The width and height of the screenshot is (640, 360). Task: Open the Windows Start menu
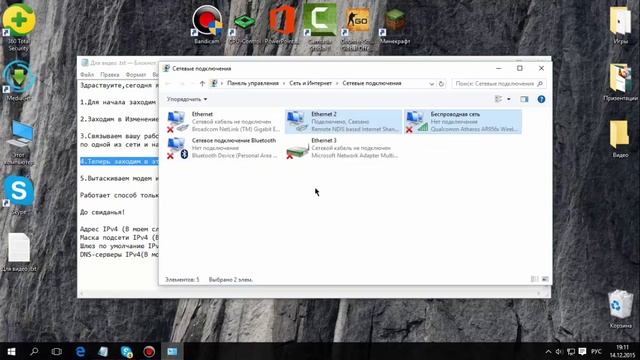pyautogui.click(x=11, y=351)
